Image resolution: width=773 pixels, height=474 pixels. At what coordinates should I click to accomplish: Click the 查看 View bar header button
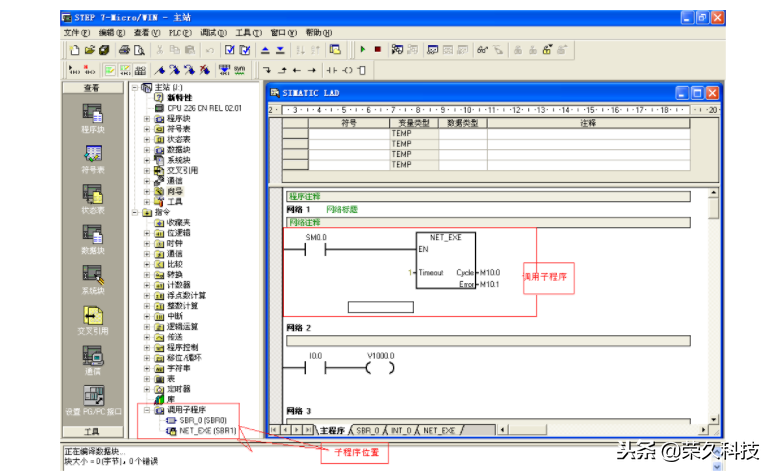(x=93, y=88)
